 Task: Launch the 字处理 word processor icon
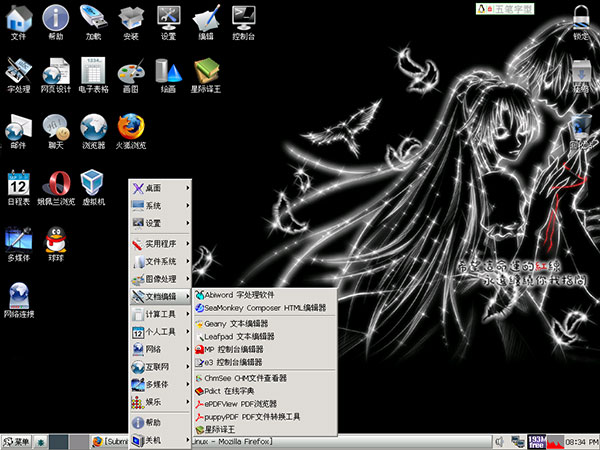pos(18,75)
